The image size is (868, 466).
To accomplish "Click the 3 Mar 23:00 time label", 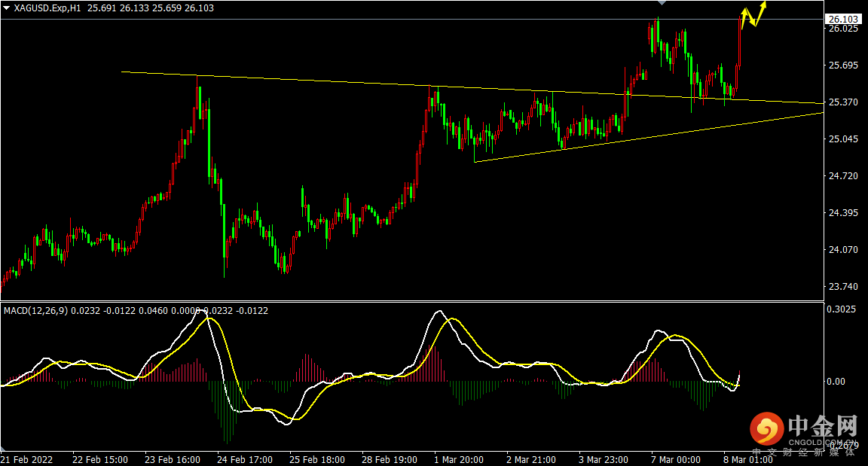I will (x=604, y=460).
